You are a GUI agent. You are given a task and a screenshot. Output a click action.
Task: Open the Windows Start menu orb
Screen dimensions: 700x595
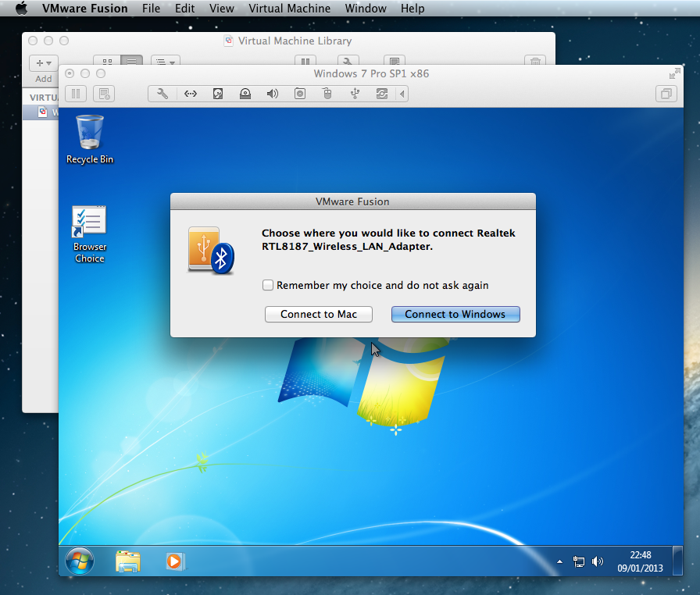(80, 561)
